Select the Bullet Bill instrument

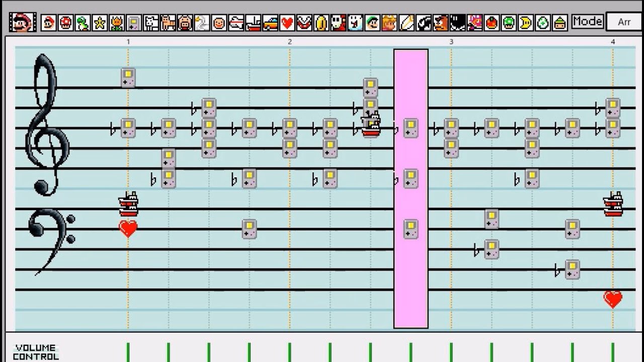[423, 23]
